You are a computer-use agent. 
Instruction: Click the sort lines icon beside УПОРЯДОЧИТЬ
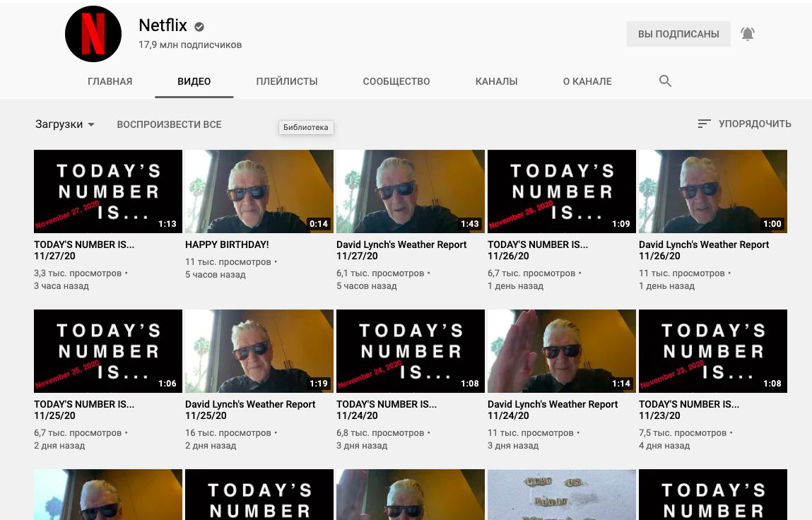click(704, 124)
